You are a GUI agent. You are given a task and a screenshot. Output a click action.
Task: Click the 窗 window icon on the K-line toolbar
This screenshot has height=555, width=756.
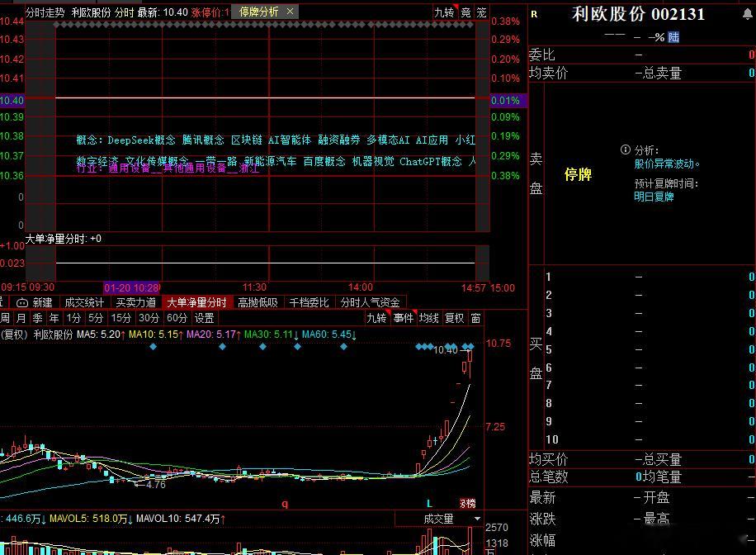(x=476, y=318)
